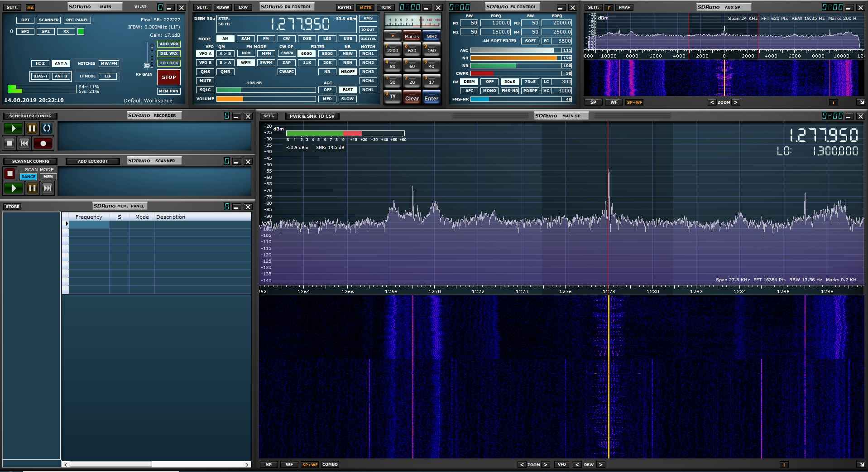The image size is (868, 472).
Task: Rewind the recorder to start
Action: 24,143
